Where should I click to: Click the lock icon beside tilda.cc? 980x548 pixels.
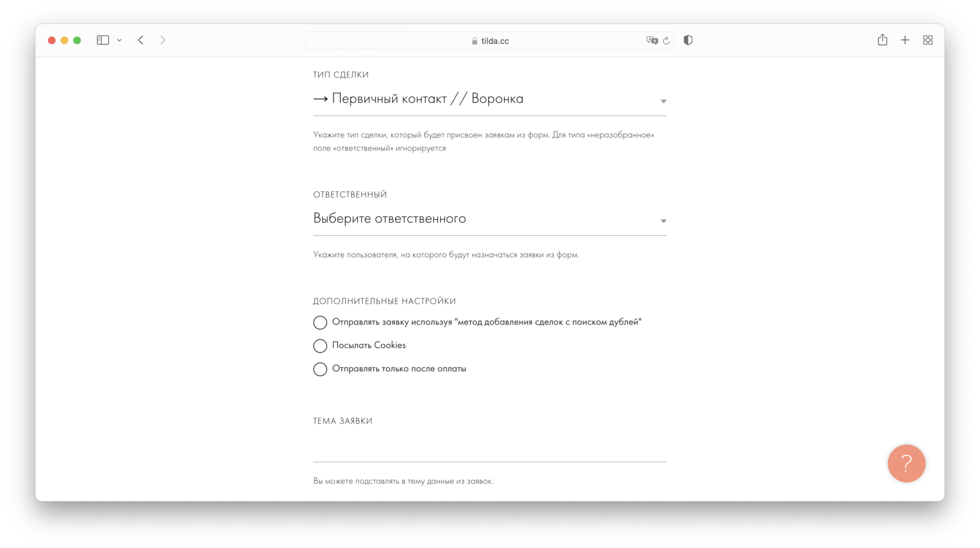[x=474, y=41]
